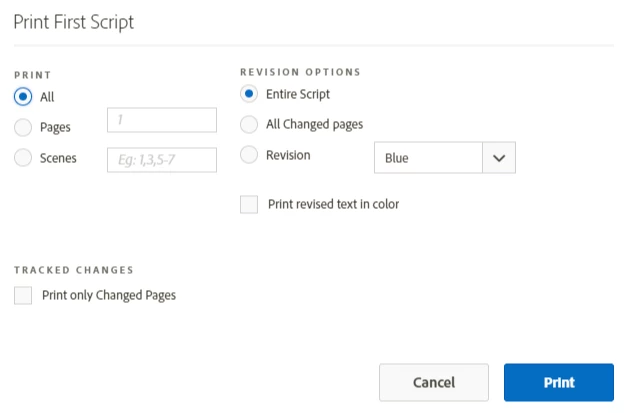This screenshot has height=413, width=624.
Task: Click the Print First Script dialog title
Action: (x=74, y=21)
